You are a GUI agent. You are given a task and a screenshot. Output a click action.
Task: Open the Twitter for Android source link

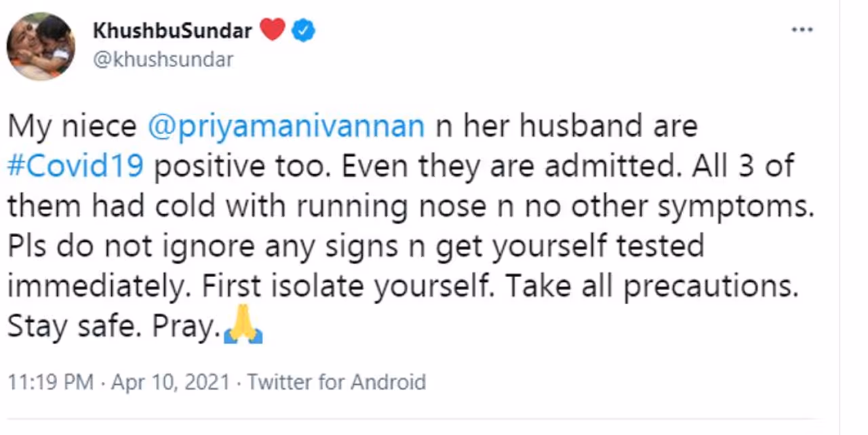336,382
